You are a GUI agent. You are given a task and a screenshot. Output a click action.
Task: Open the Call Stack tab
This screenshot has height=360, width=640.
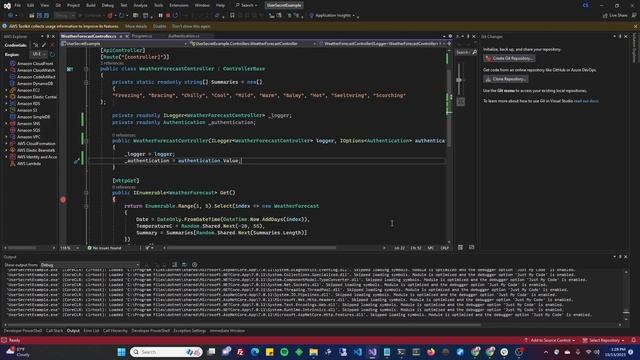[54, 331]
